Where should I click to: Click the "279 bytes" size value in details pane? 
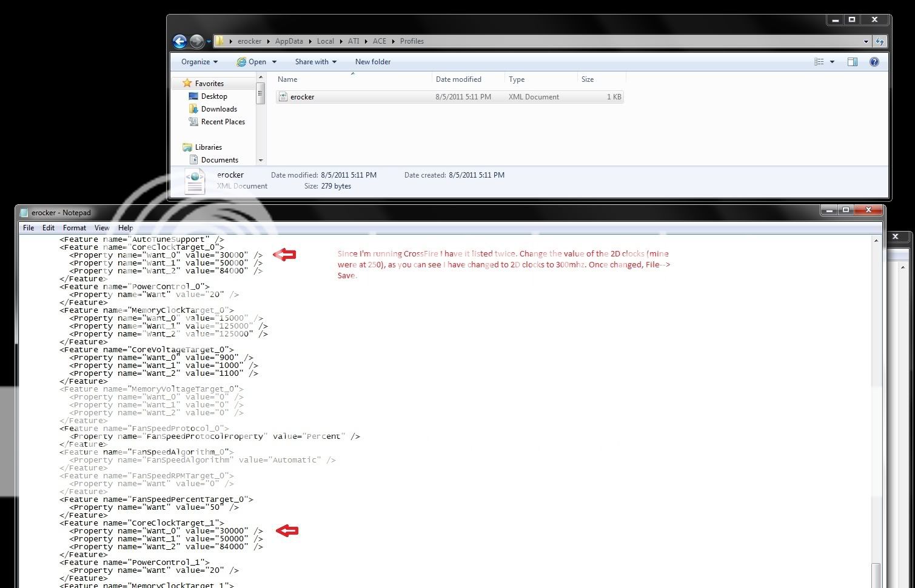336,186
